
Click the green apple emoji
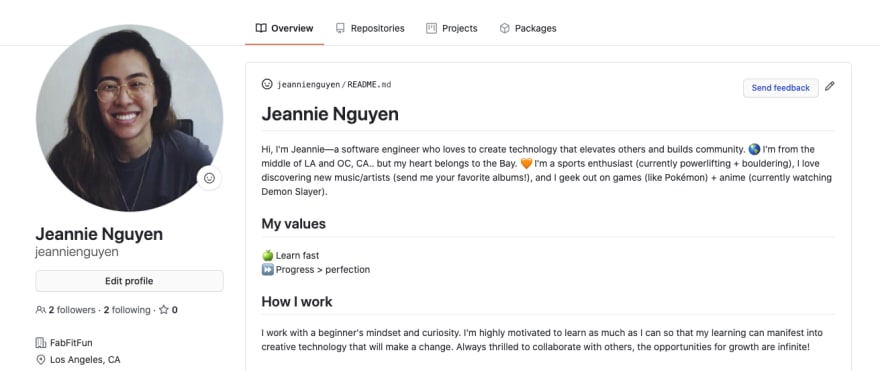pos(268,255)
